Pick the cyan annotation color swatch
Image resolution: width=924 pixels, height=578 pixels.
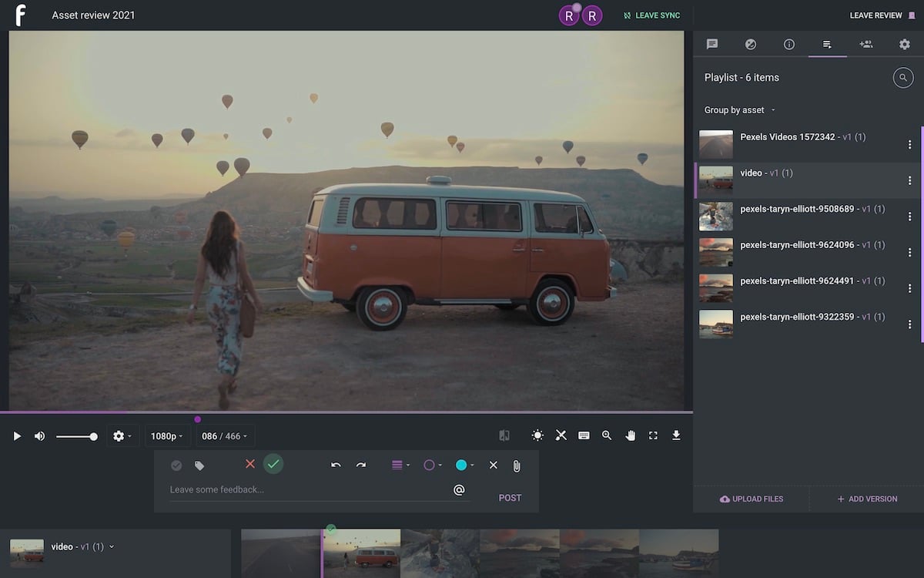pos(461,465)
